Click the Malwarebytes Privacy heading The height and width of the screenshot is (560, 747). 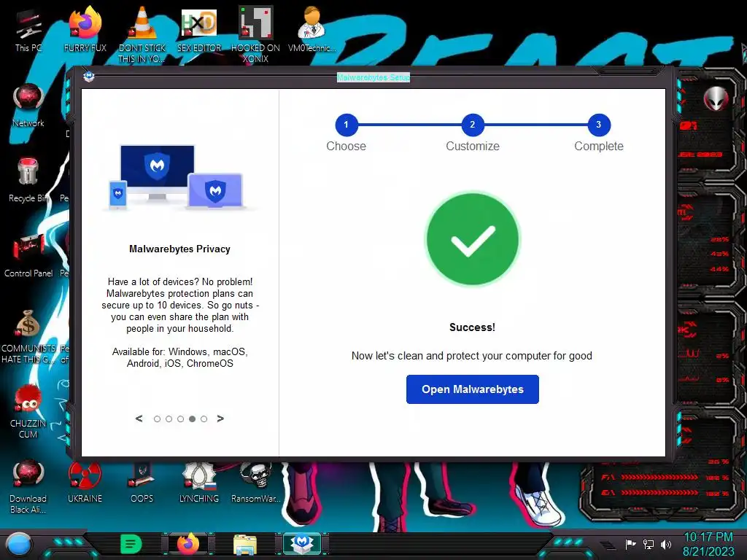click(x=179, y=249)
